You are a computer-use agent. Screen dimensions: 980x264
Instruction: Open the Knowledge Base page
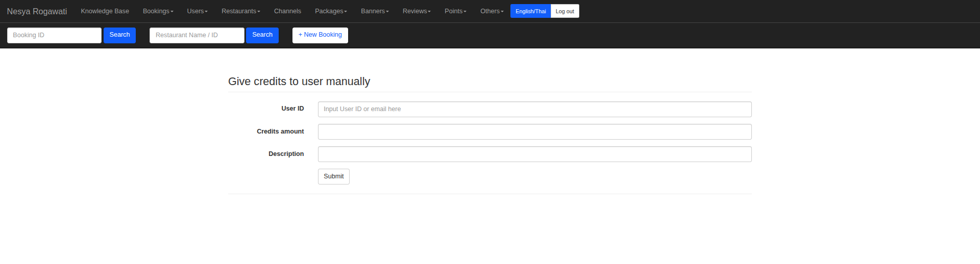tap(105, 11)
